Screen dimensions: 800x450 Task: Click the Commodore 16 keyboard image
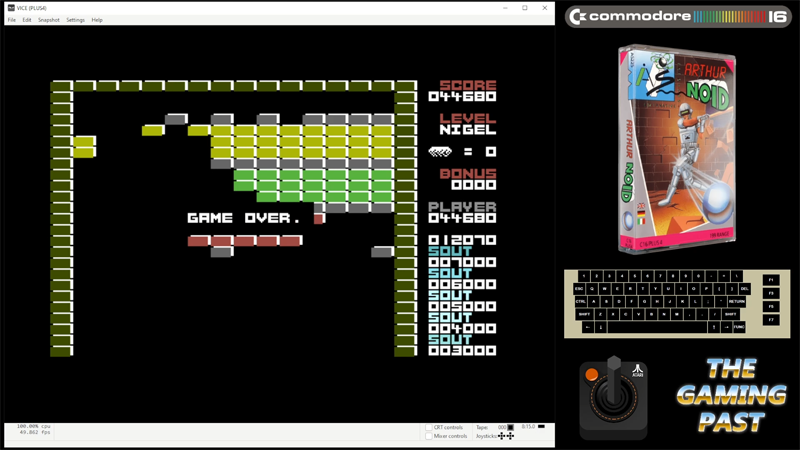(x=677, y=304)
